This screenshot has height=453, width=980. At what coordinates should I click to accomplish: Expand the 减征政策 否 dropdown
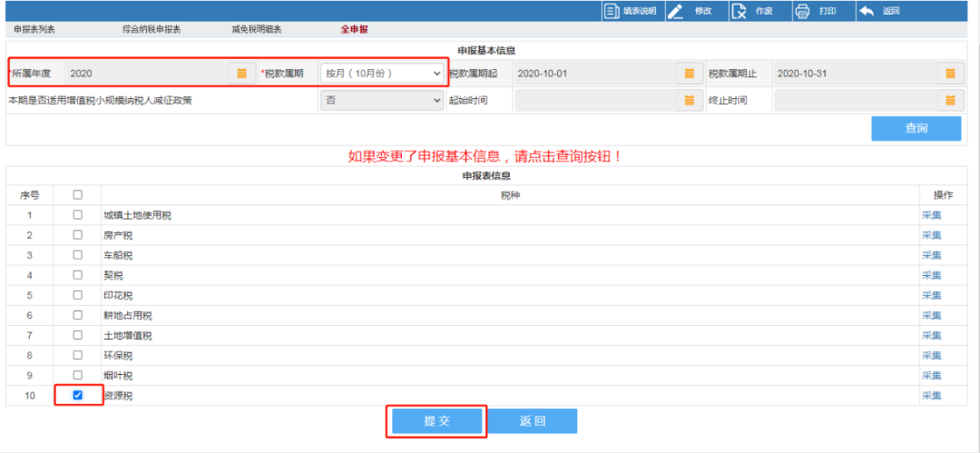(382, 100)
